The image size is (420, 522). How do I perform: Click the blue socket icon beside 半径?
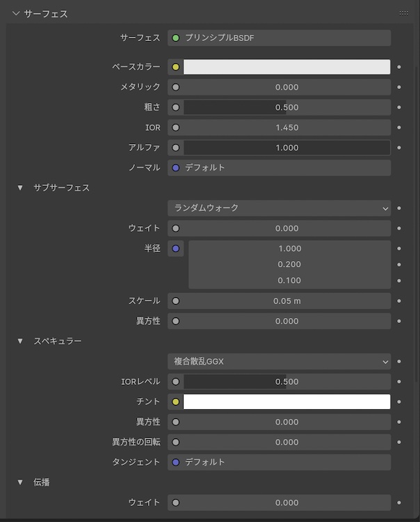pos(175,248)
